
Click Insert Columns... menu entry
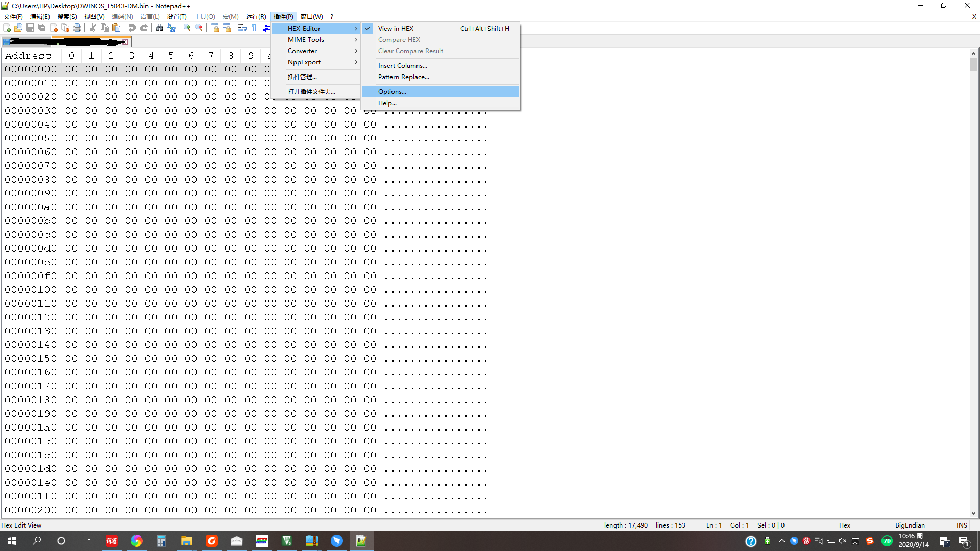point(402,66)
